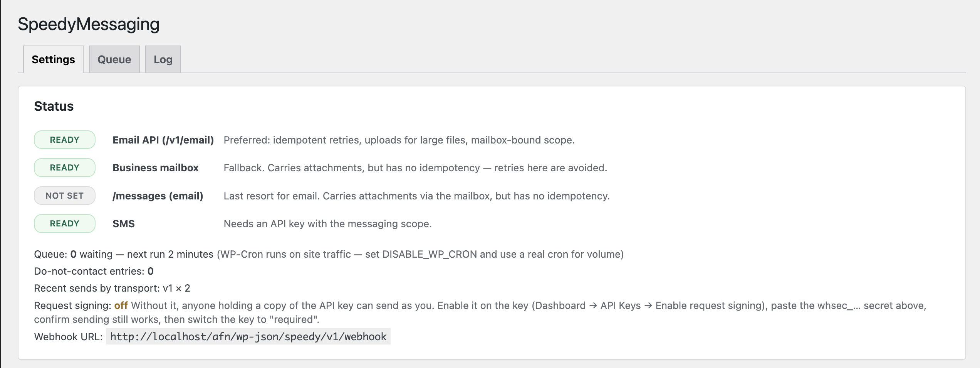
Task: Open the Log tab
Action: pyautogui.click(x=163, y=59)
